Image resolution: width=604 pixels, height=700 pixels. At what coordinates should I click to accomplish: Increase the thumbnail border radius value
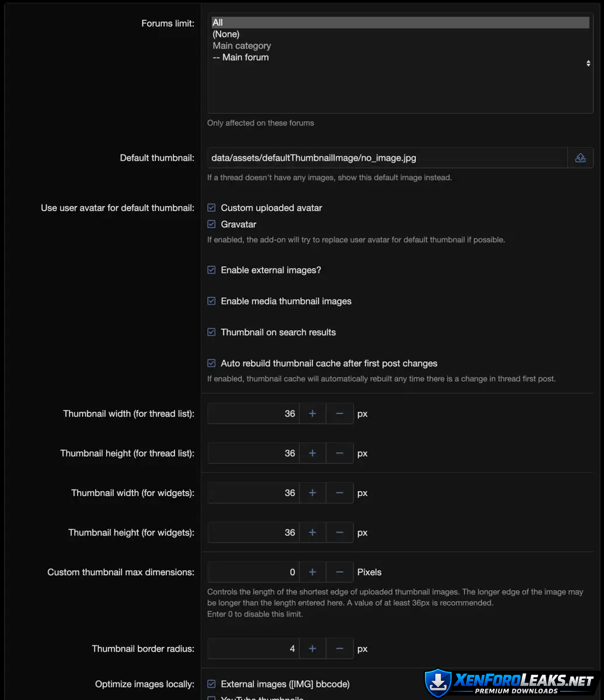[x=312, y=649]
